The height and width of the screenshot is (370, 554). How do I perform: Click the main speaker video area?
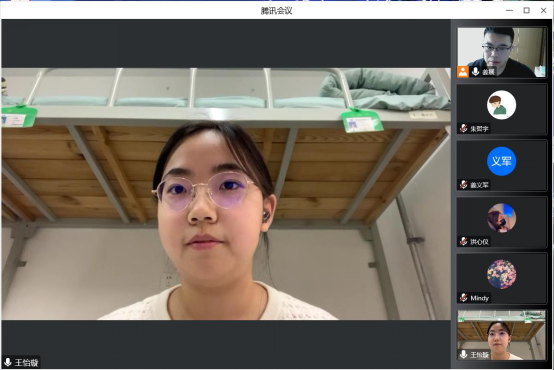[x=226, y=194]
